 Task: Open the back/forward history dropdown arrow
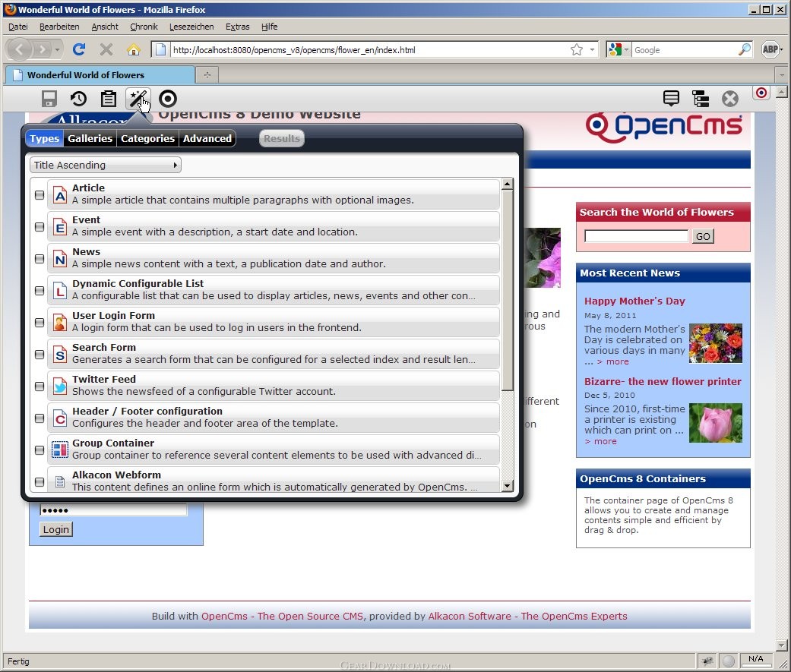pyautogui.click(x=57, y=49)
